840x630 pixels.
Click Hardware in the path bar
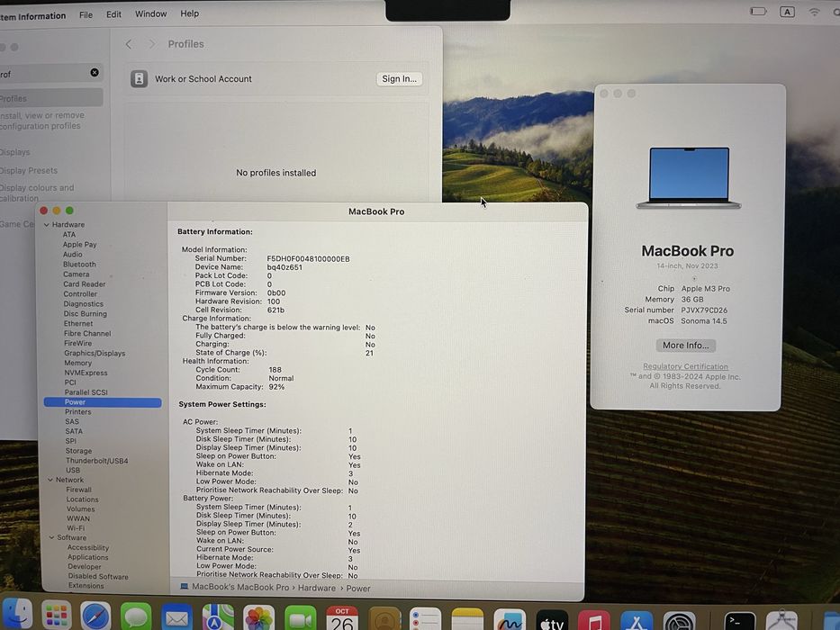click(x=317, y=588)
